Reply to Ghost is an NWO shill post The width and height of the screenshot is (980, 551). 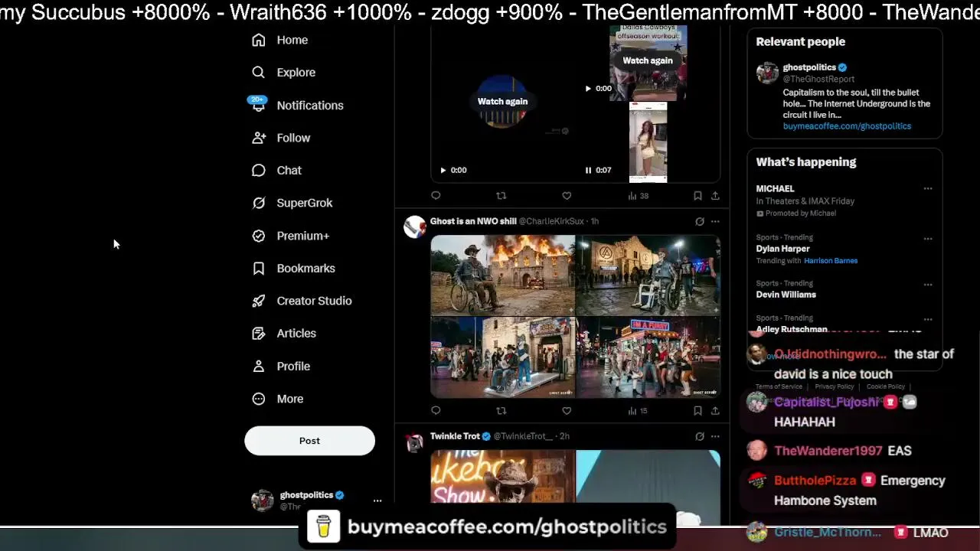(436, 411)
